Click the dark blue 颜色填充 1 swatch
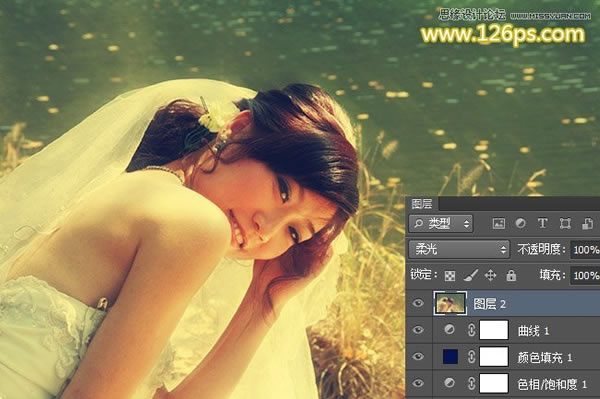Screen dimensions: 600x399 click(x=450, y=357)
